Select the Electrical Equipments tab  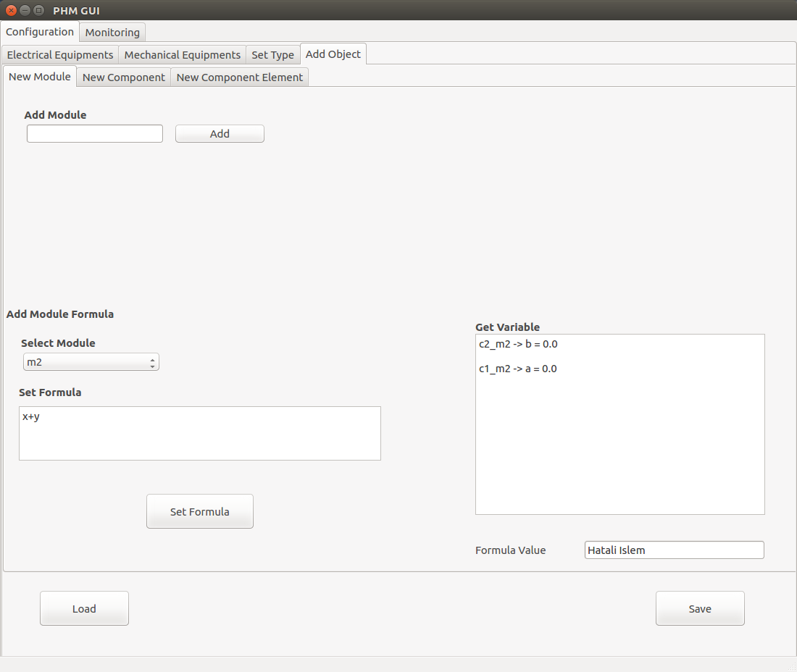coord(60,54)
